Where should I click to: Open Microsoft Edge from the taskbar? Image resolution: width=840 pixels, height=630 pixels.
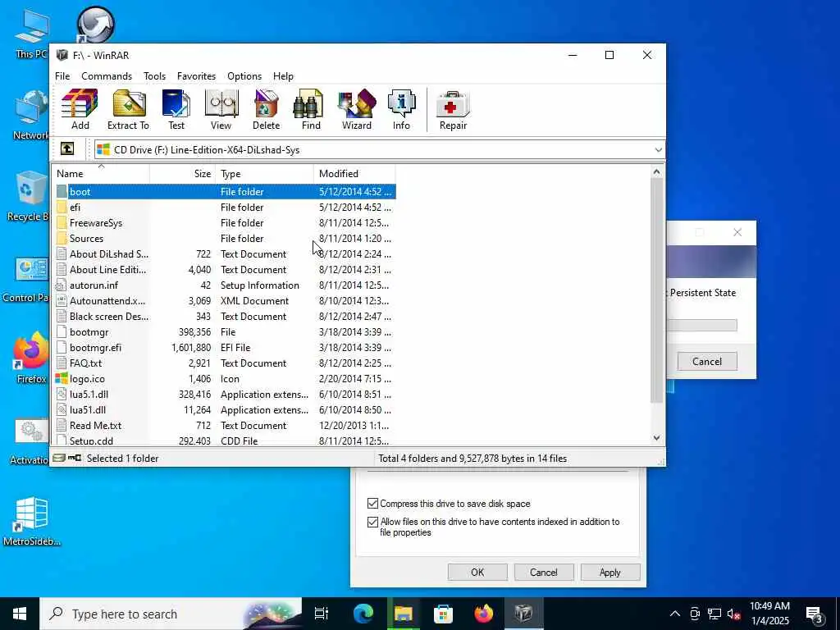[363, 614]
